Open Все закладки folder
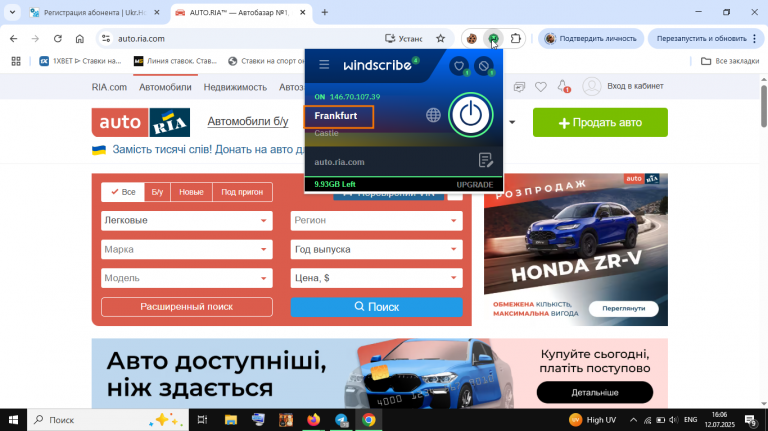Viewport: 768px width, 431px height. pos(730,61)
